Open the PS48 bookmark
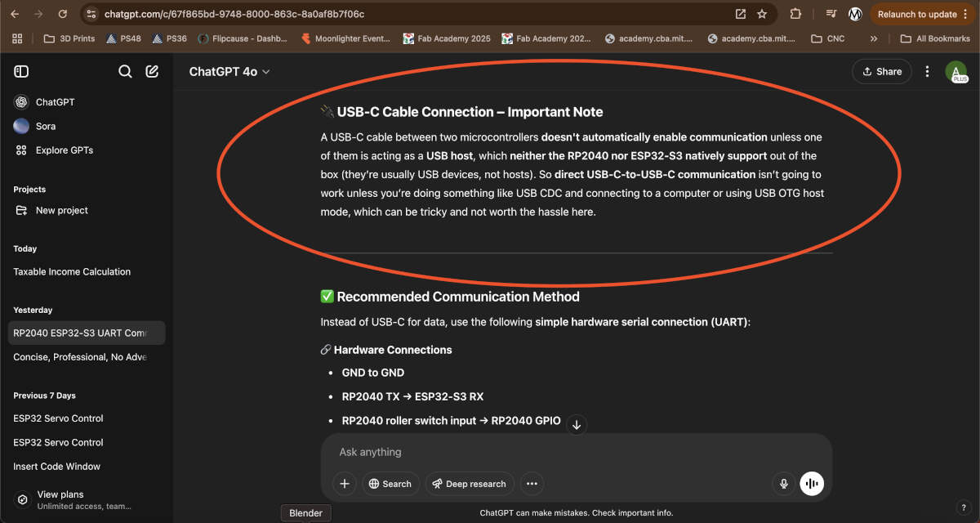Image resolution: width=980 pixels, height=523 pixels. (124, 38)
